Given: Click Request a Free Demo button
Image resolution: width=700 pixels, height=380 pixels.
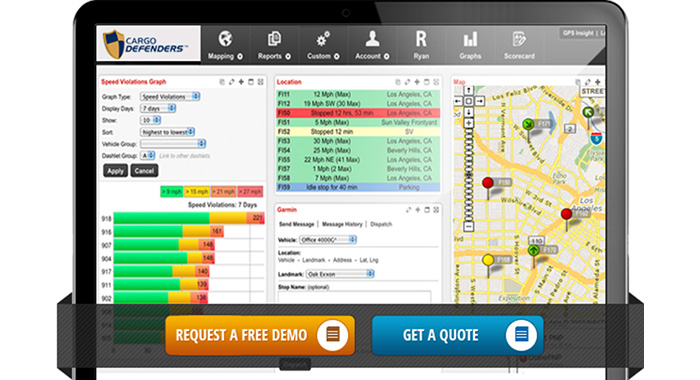Looking at the screenshot, I should tap(260, 335).
